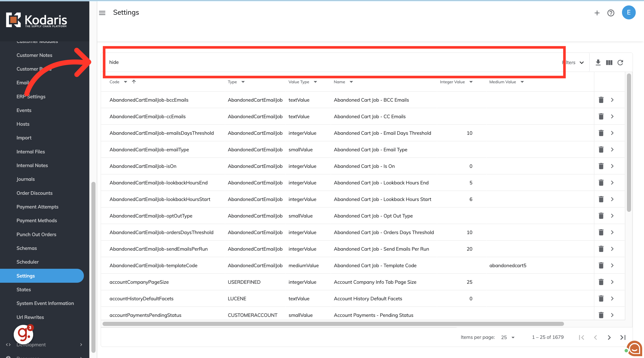644x358 pixels.
Task: Click trash icon for accountCompanyPageSize
Action: [601, 282]
